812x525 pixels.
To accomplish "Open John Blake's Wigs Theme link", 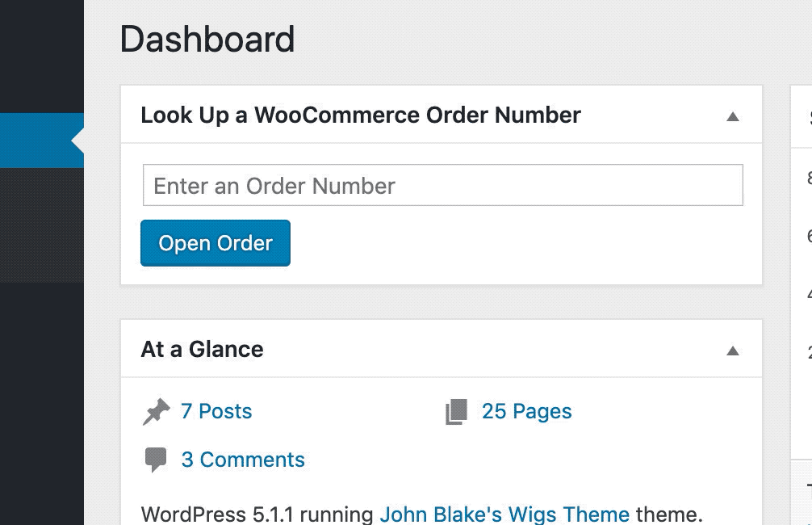I will click(504, 514).
